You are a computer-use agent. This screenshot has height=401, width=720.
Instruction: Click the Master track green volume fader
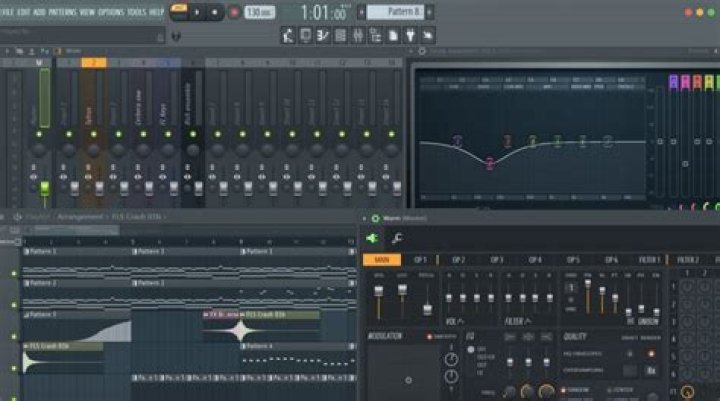pos(45,188)
